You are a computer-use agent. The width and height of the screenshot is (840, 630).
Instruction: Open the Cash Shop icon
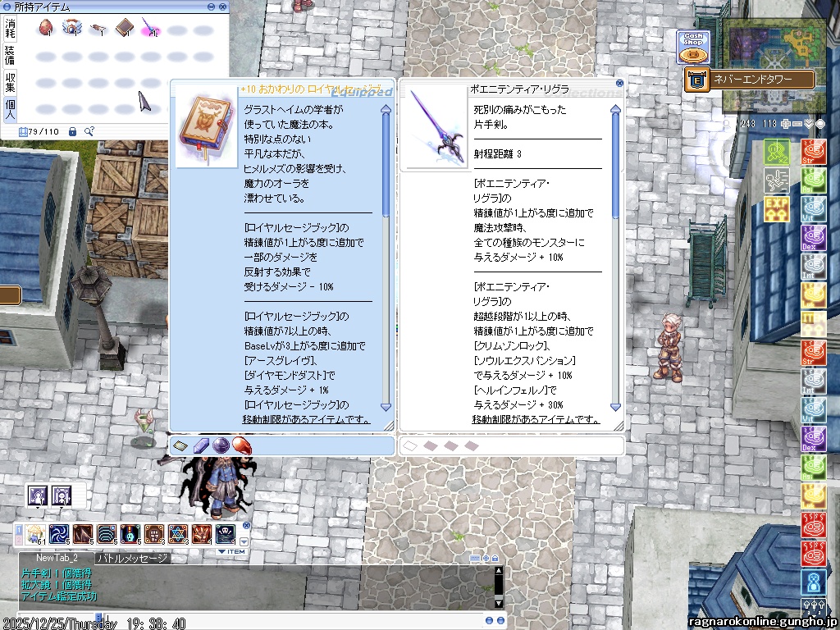(693, 47)
